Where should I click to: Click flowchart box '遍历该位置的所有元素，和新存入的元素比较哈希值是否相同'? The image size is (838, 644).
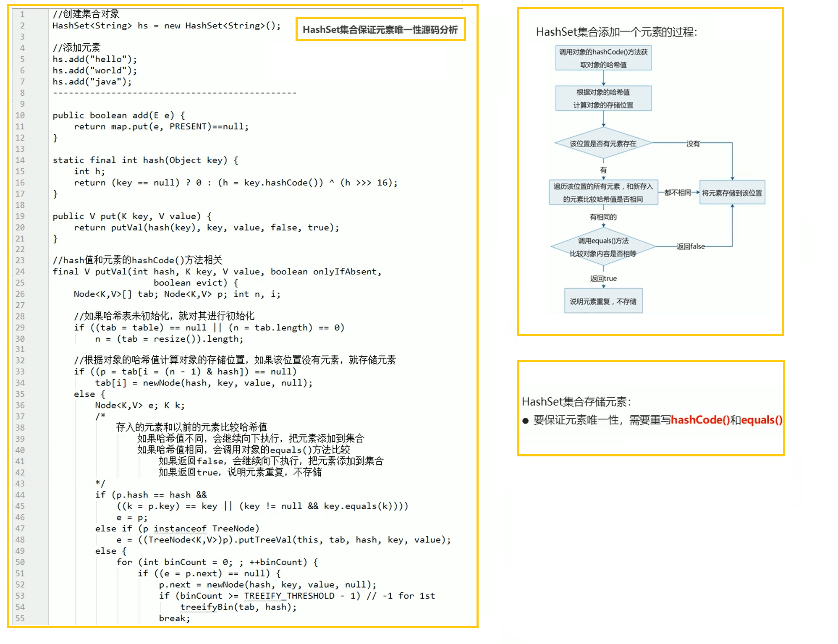pos(603,193)
